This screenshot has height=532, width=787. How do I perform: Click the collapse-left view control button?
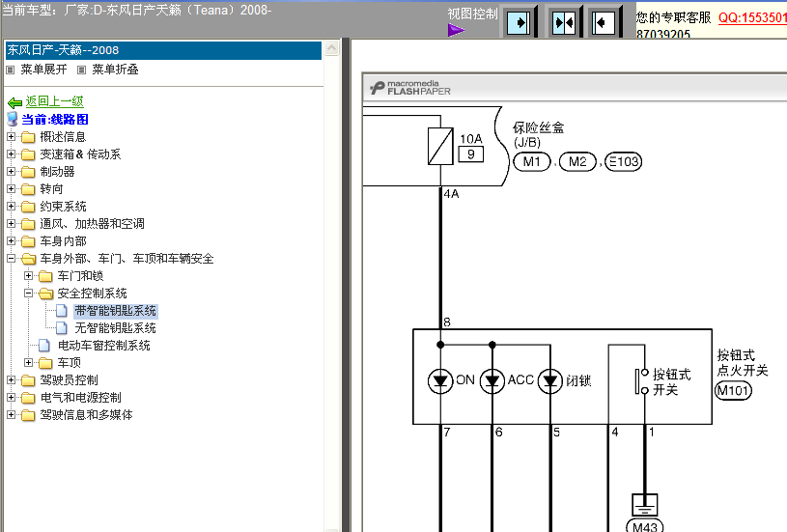(x=604, y=22)
